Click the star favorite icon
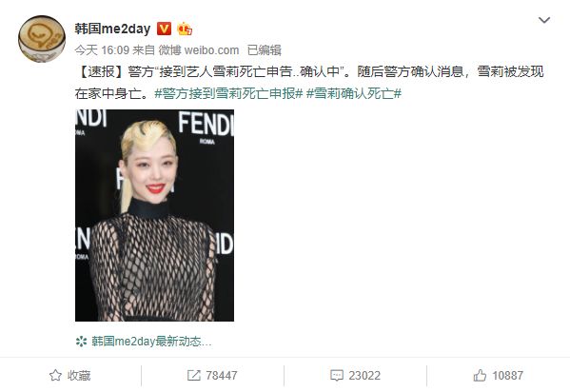This screenshot has width=570, height=392. coord(55,375)
